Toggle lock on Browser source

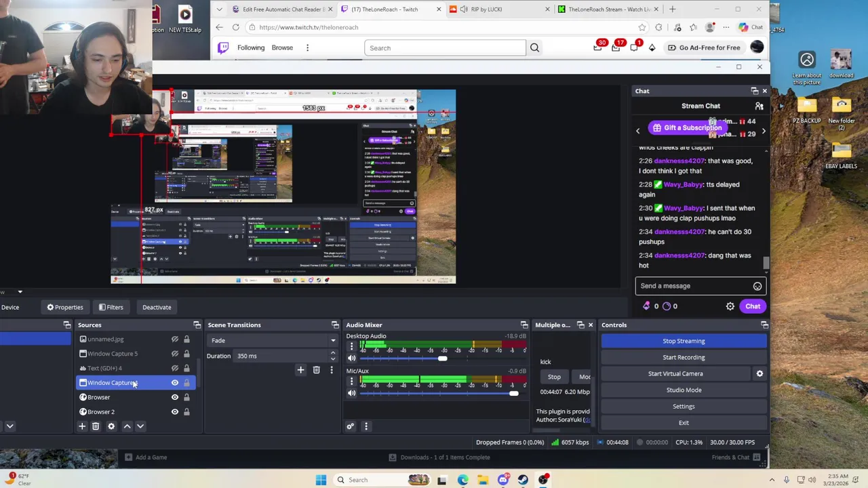pos(186,397)
